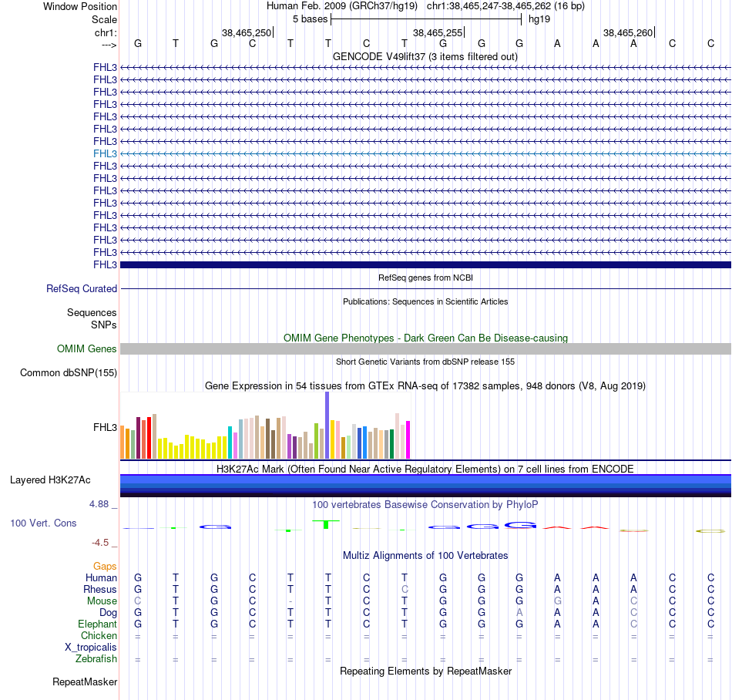
Task: Select the Zebrafish alignment row label
Action: (x=96, y=658)
